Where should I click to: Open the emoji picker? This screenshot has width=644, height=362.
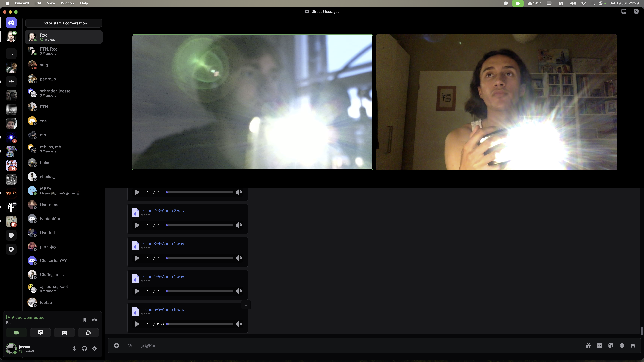click(622, 346)
